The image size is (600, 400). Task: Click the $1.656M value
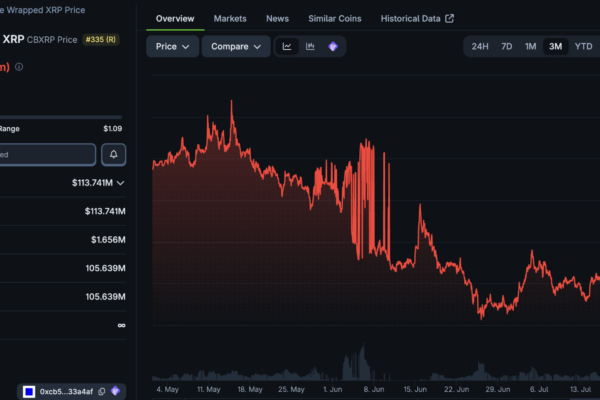tap(108, 240)
